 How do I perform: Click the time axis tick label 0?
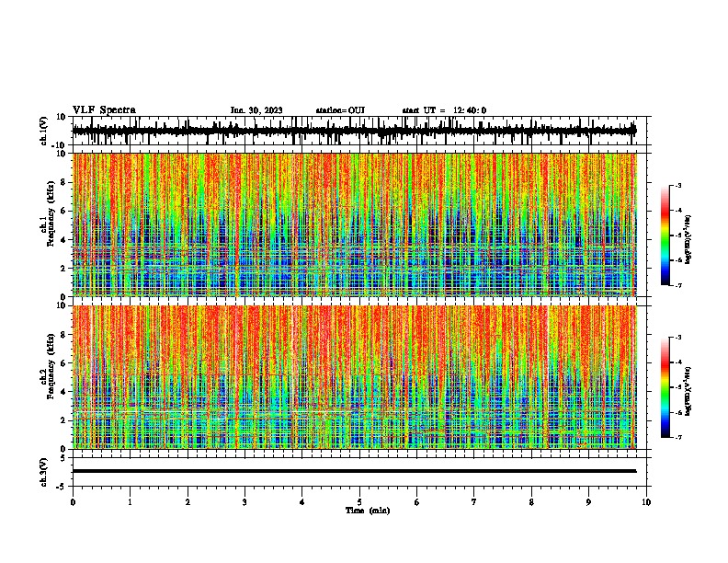73,502
